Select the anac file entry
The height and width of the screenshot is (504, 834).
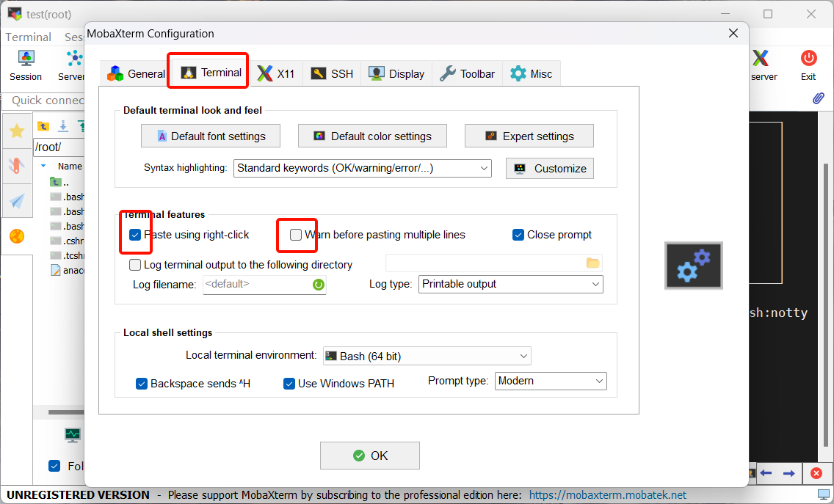coord(67,271)
